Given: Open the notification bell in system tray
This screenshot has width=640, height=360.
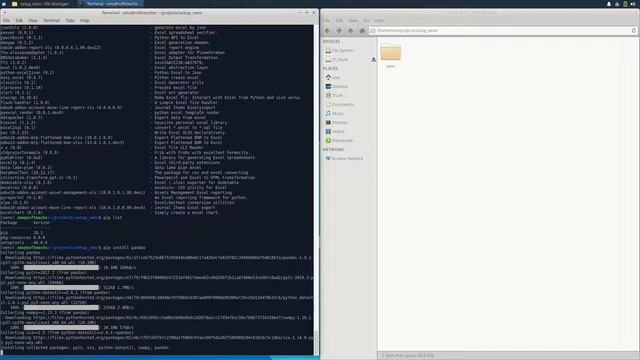Looking at the screenshot, I should tap(609, 4).
